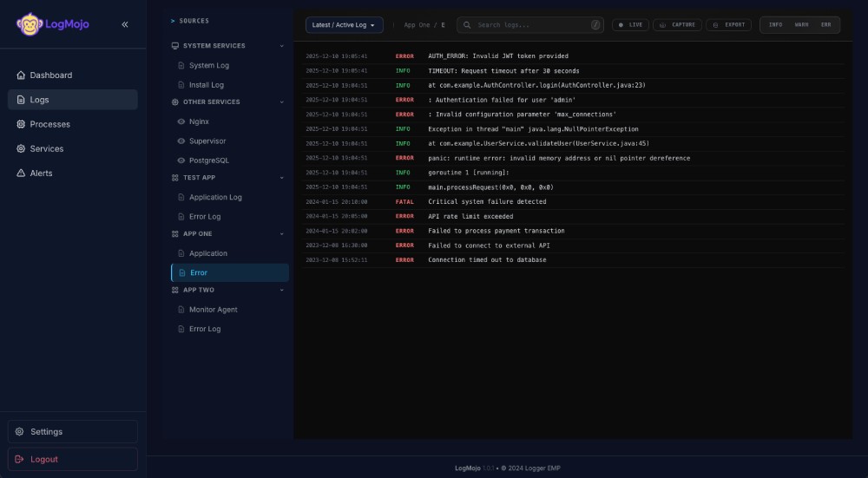This screenshot has width=868, height=478.
Task: Open the App One Application source
Action: tap(230, 253)
